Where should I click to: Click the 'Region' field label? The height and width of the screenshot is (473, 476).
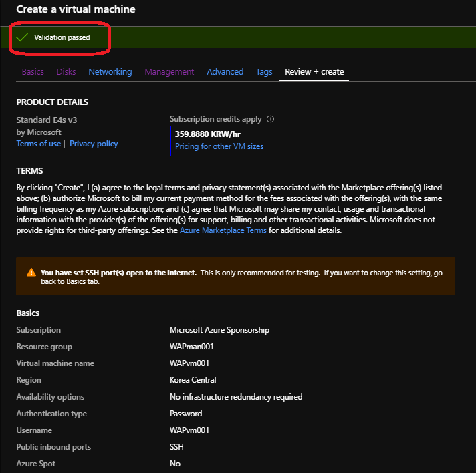click(x=29, y=380)
